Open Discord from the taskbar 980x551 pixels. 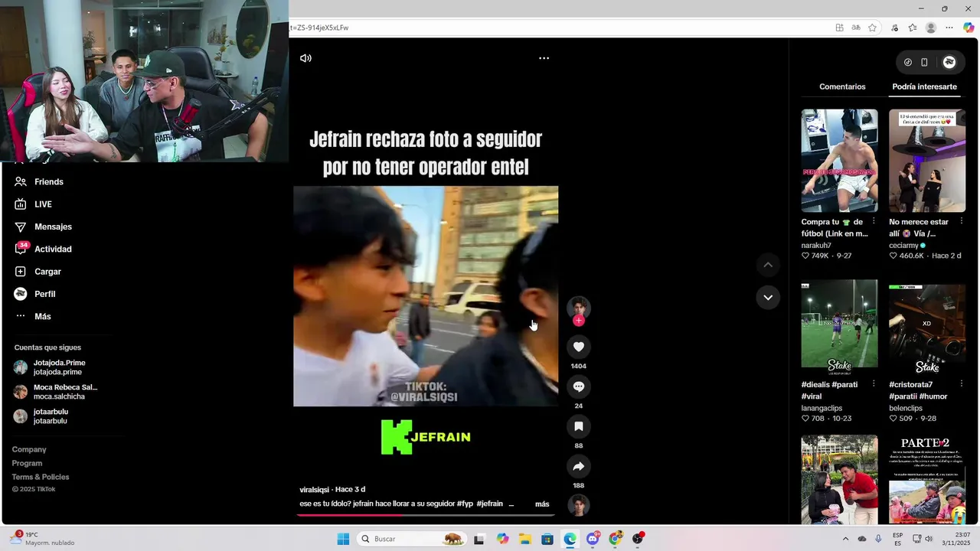coord(593,539)
